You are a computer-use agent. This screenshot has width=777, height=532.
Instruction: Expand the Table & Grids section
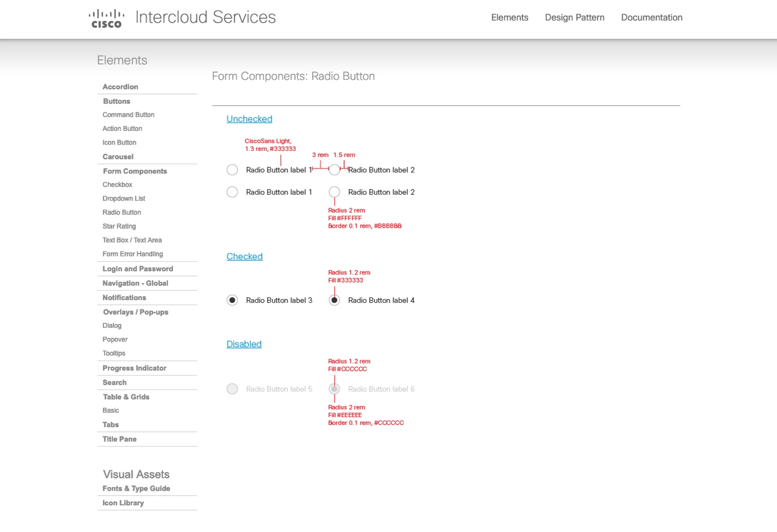126,397
